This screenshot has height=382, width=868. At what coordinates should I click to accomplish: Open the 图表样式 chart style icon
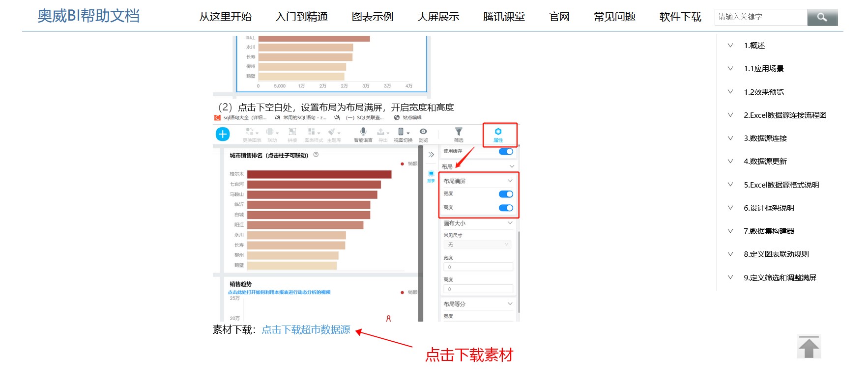click(x=314, y=134)
